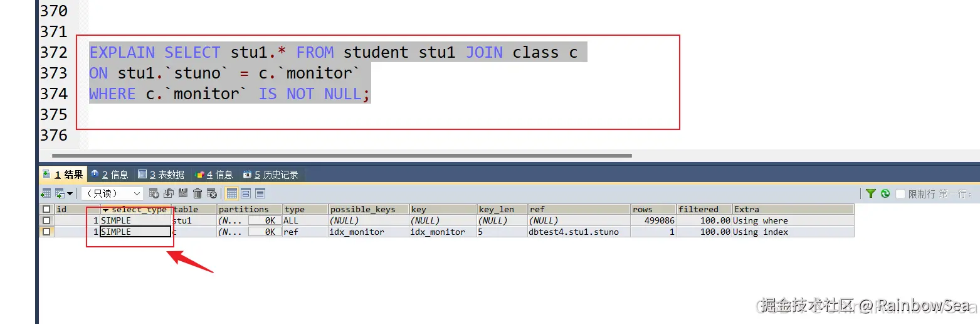Check the stu1 result row checkbox
Image resolution: width=980 pixels, height=324 pixels.
(46, 220)
